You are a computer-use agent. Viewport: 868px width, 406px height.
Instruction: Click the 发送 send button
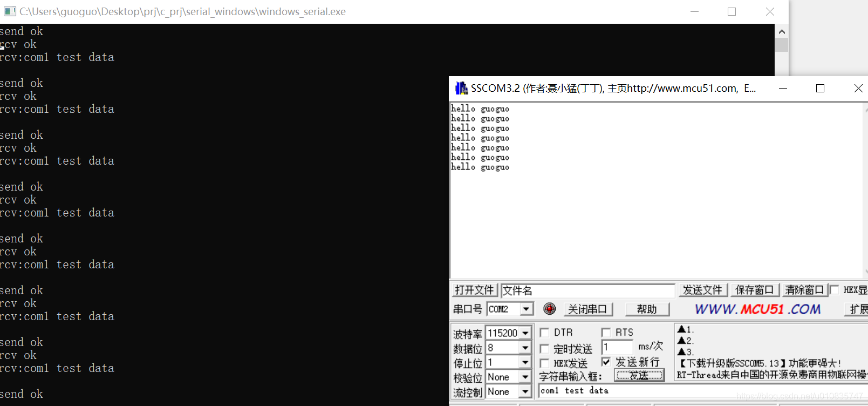pos(639,375)
